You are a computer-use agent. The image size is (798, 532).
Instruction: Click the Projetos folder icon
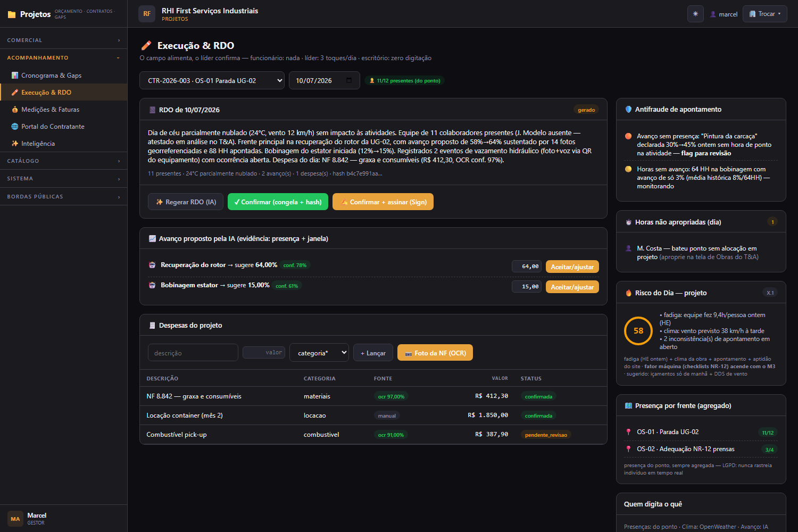12,14
